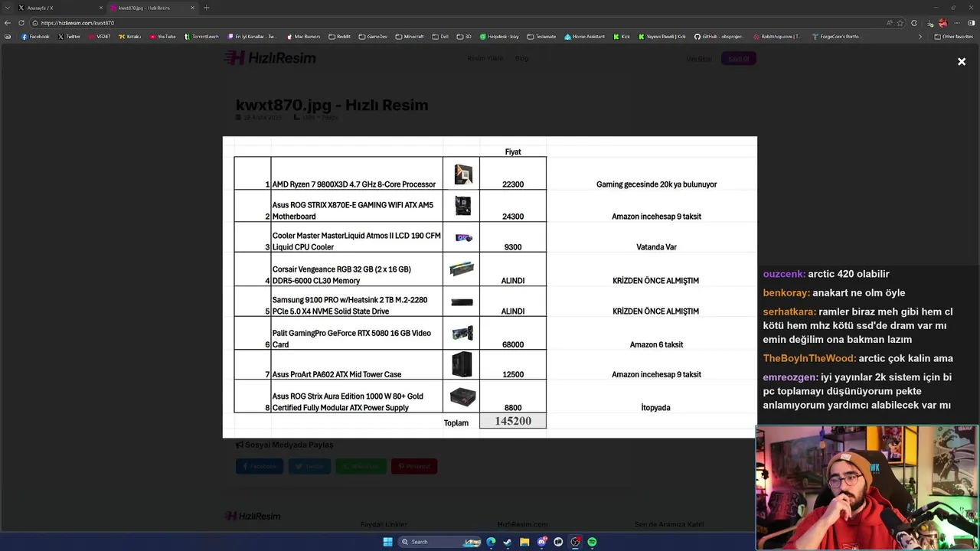Image resolution: width=980 pixels, height=551 pixels.
Task: Open Spotify from the taskbar
Action: [592, 542]
